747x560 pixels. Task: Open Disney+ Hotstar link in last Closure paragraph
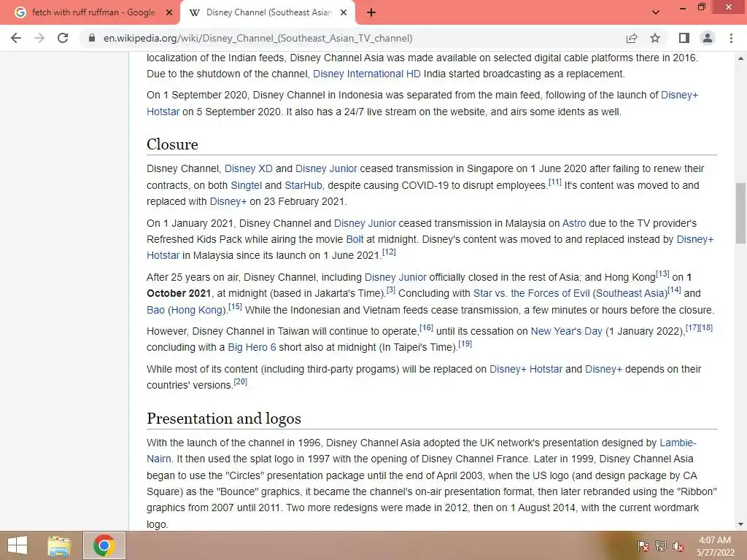[x=526, y=369]
